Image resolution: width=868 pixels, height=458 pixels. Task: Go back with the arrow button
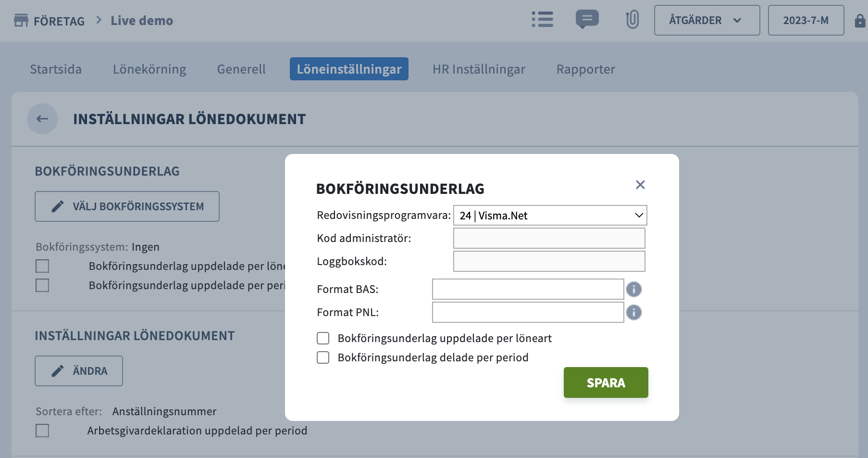42,119
